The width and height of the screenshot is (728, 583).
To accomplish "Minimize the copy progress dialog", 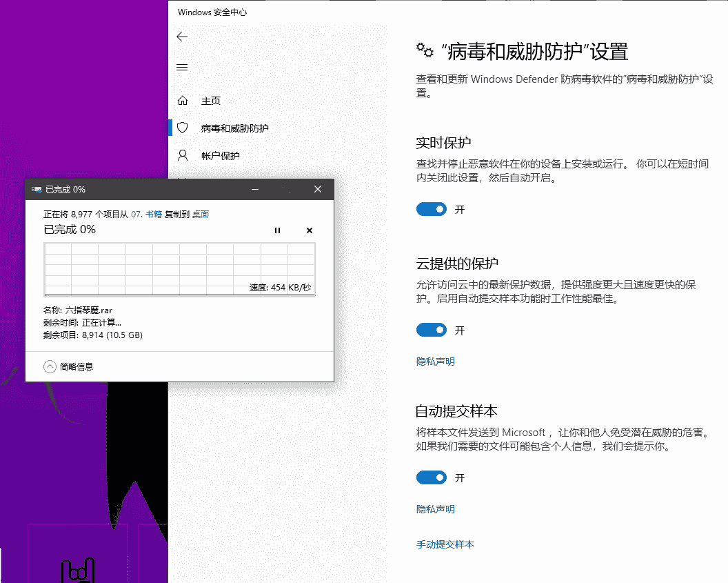I will tap(255, 189).
